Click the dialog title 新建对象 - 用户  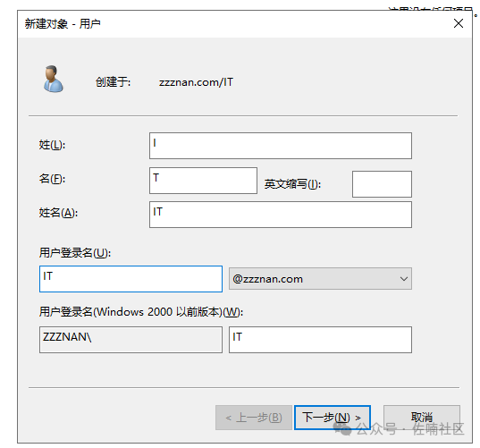coord(63,23)
